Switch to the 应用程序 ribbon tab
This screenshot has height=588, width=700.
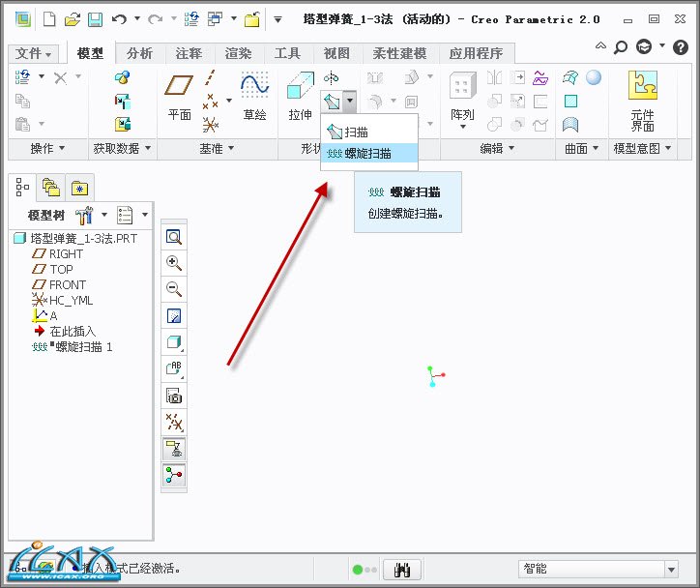476,53
